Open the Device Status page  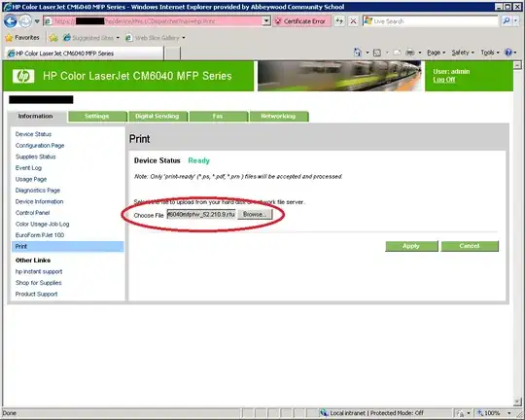coord(33,134)
